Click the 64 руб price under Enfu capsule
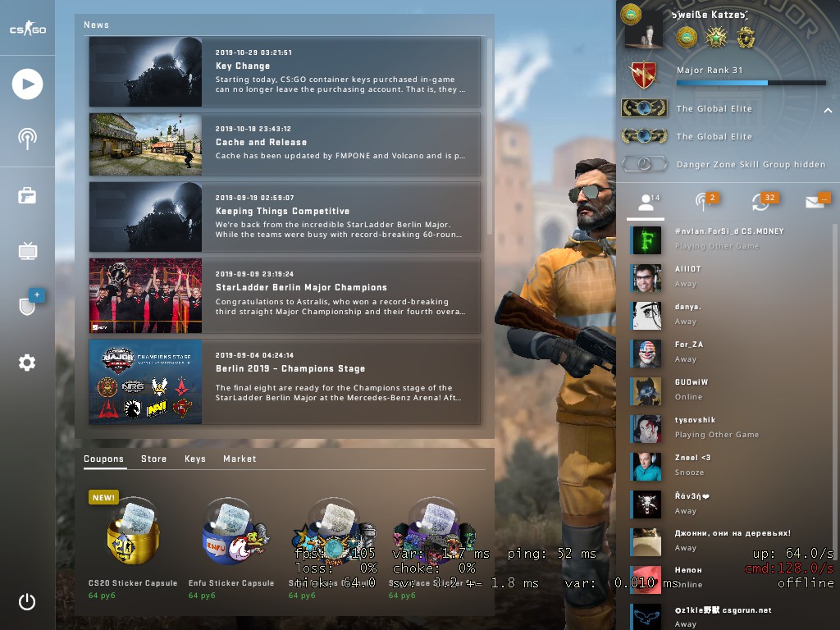 [x=202, y=596]
